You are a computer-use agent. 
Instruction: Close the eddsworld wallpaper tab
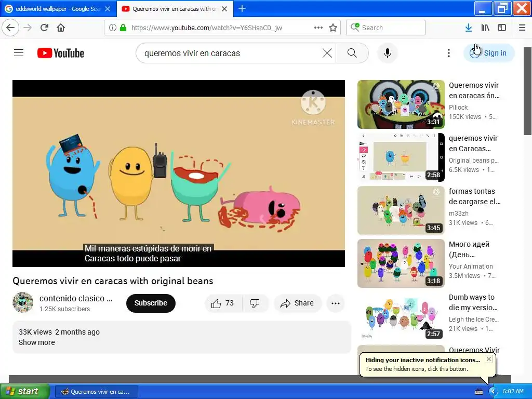[x=108, y=9]
